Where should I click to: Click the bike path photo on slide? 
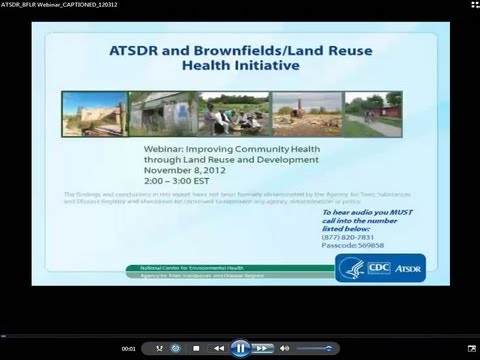tap(373, 114)
